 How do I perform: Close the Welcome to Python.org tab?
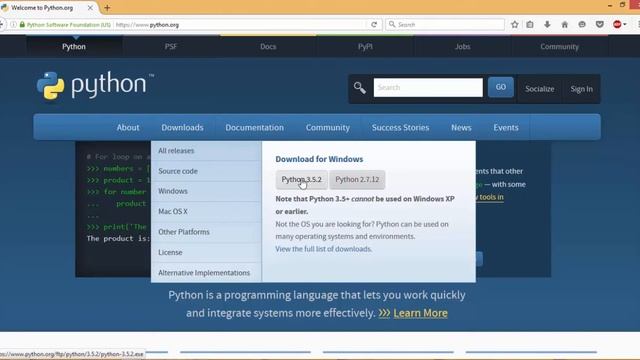click(x=90, y=8)
